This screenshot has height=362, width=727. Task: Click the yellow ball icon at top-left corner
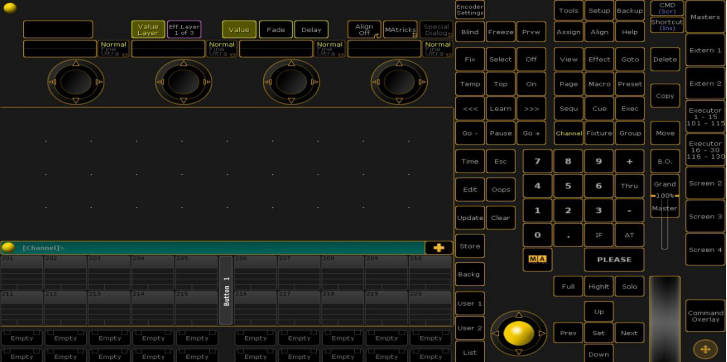tap(10, 8)
